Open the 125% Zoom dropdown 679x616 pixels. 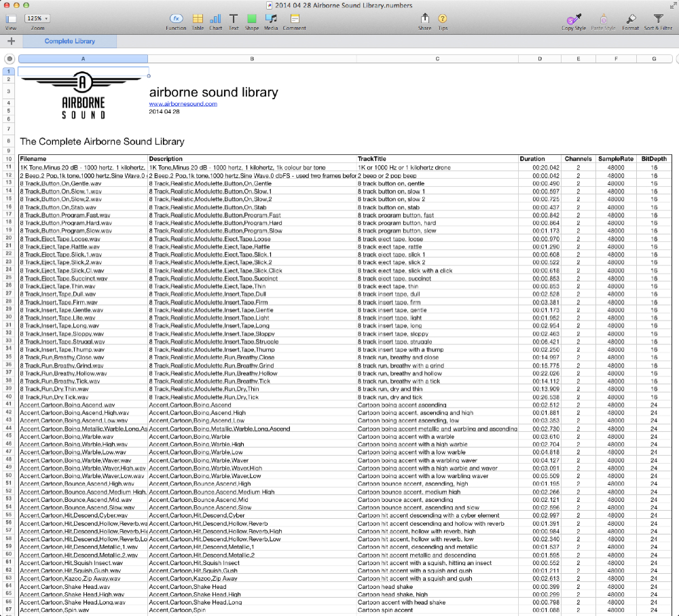click(x=37, y=18)
